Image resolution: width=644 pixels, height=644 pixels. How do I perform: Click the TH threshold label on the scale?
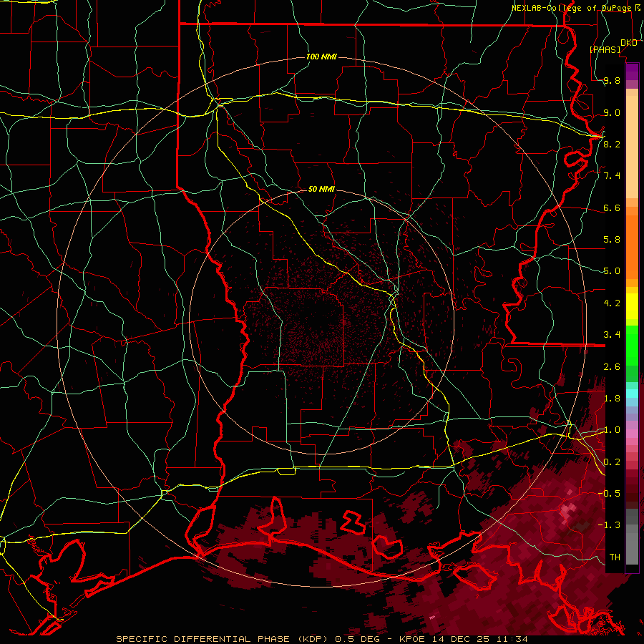[x=615, y=557]
